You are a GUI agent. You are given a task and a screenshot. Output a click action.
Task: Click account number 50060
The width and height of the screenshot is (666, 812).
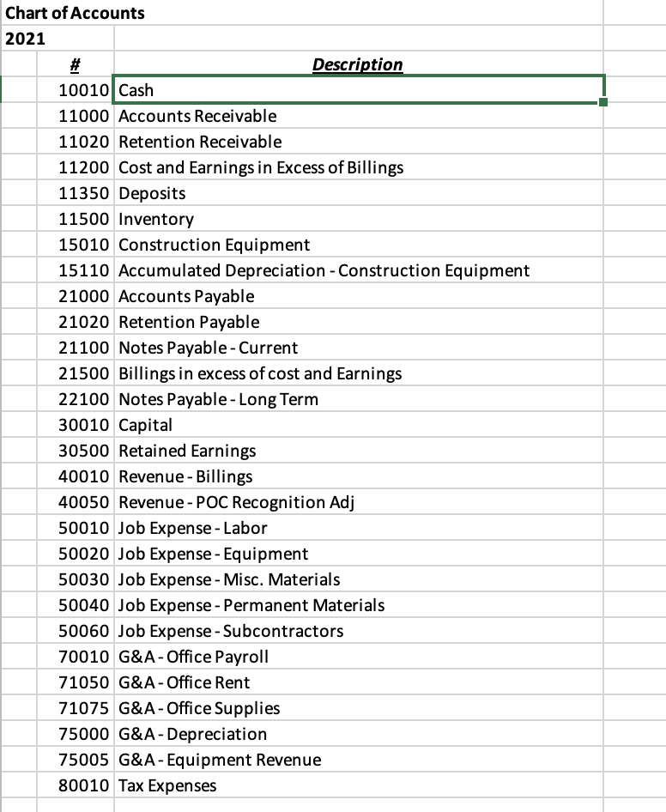click(x=75, y=631)
